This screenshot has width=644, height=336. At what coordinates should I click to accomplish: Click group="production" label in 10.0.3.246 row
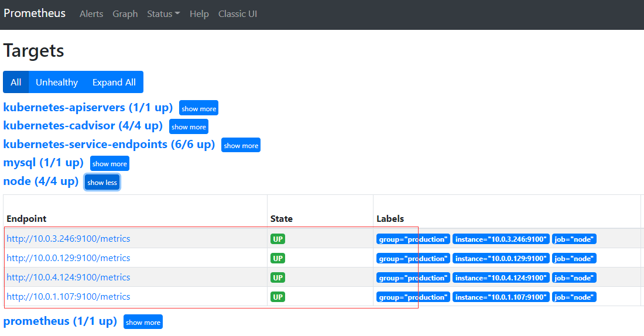coord(413,239)
